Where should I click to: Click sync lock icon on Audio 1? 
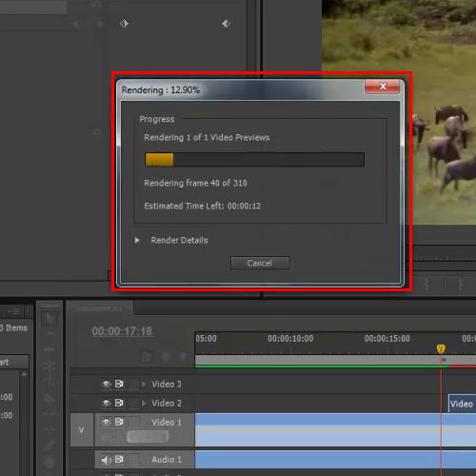119,460
